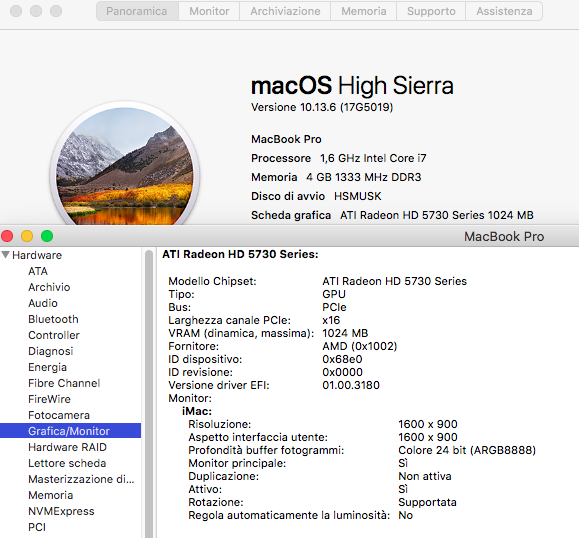Select FireWire in the Hardware list
The width and height of the screenshot is (579, 538).
tap(49, 399)
